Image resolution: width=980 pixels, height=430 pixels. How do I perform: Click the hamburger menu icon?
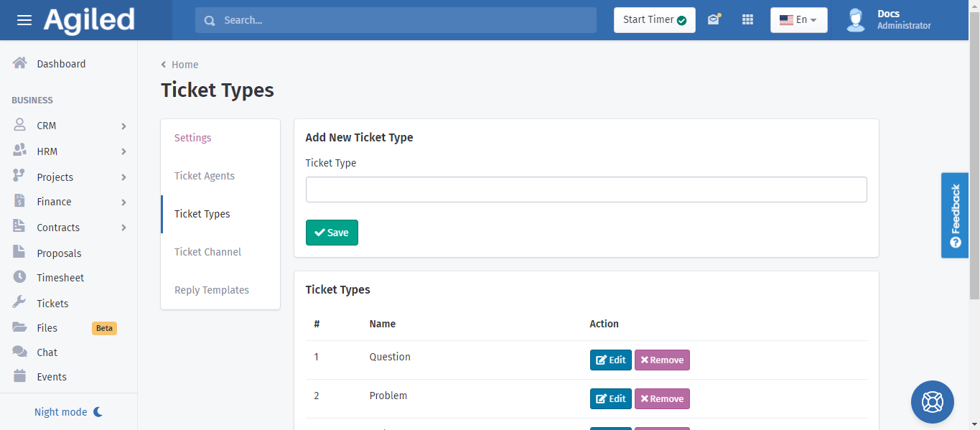click(24, 20)
